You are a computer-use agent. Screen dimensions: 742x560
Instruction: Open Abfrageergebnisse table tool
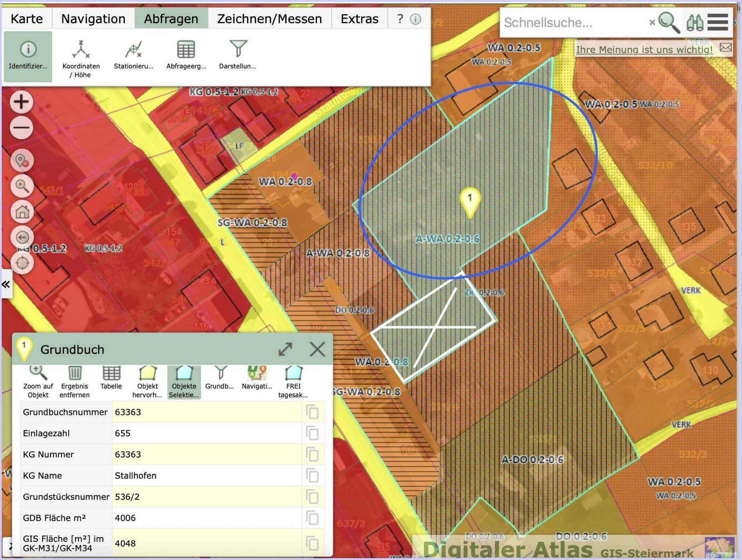(x=186, y=55)
